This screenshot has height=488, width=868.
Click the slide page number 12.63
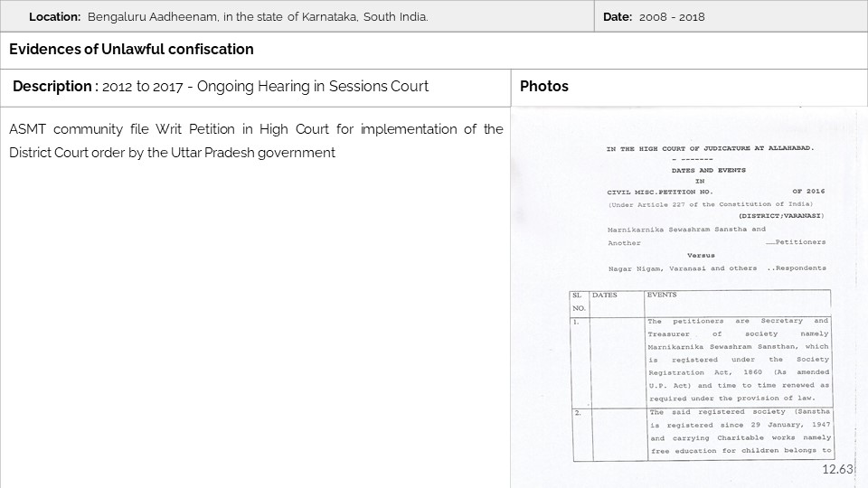(x=837, y=470)
